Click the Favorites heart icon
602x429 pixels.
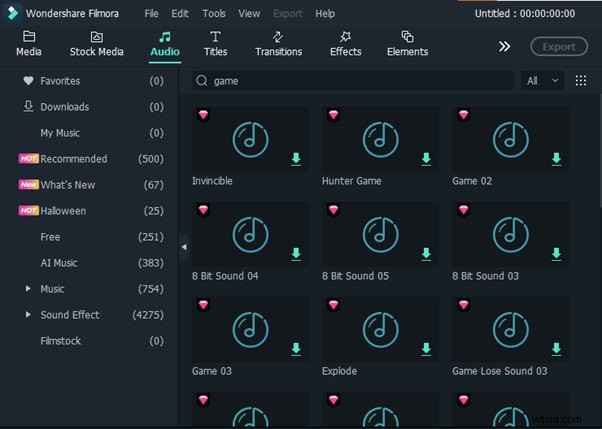(28, 81)
